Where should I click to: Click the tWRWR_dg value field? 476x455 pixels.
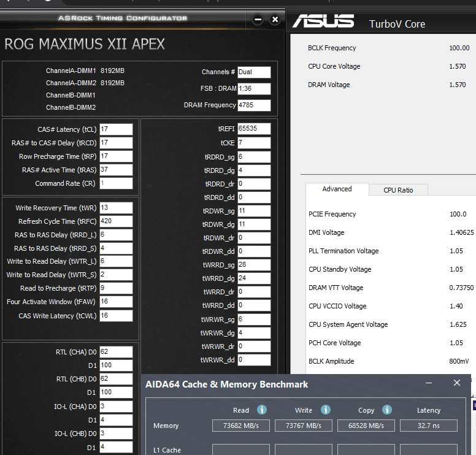point(254,333)
